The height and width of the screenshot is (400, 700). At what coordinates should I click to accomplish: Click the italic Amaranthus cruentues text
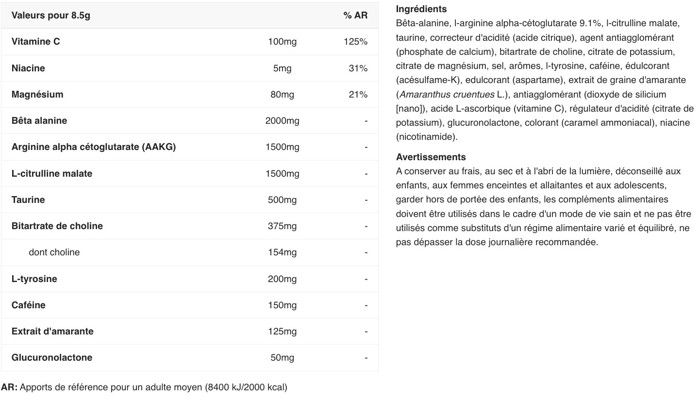pos(447,95)
